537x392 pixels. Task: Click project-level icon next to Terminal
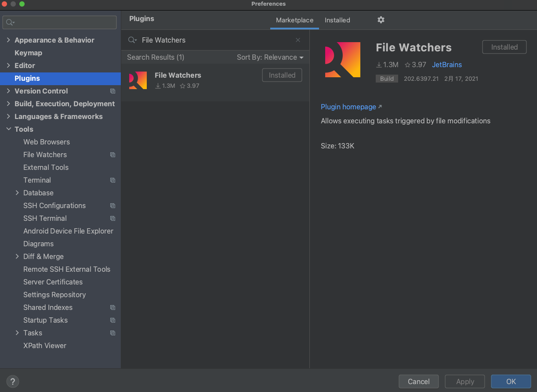[x=113, y=180]
